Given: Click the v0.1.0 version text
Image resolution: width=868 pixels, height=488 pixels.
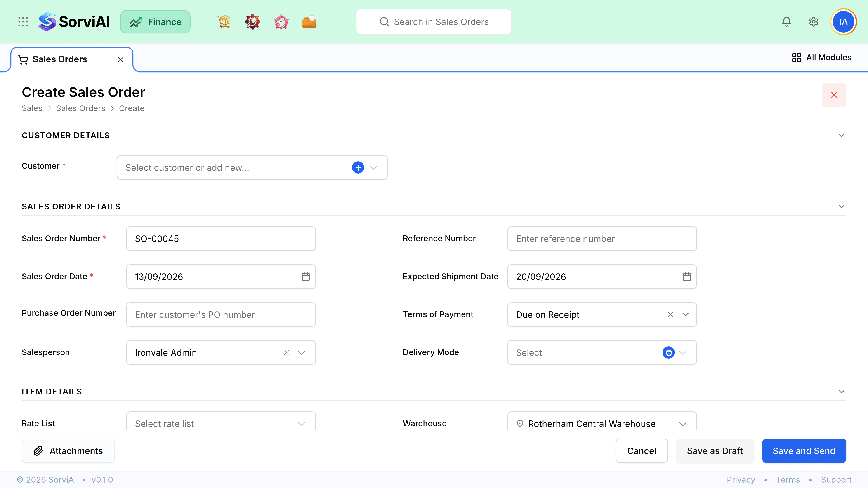Looking at the screenshot, I should (x=102, y=480).
